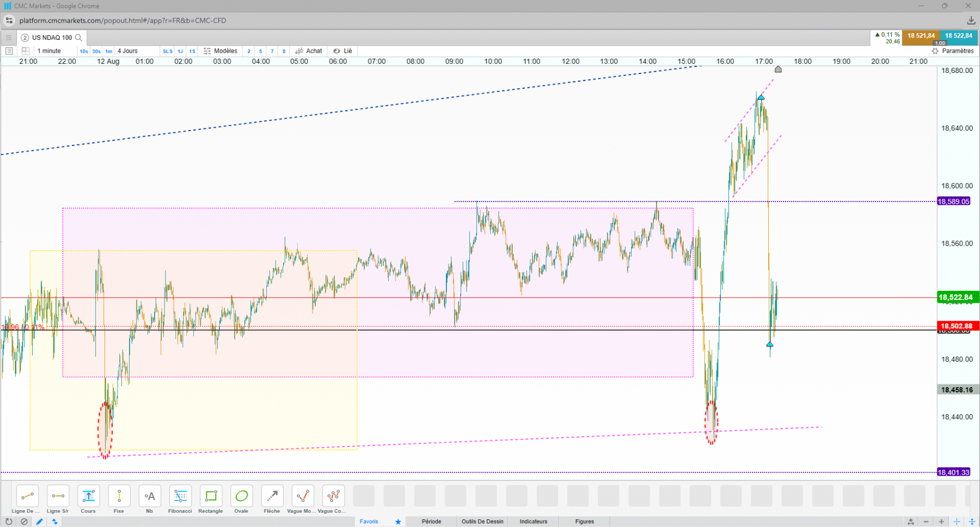Load template preset 8
980x527 pixels.
[284, 51]
